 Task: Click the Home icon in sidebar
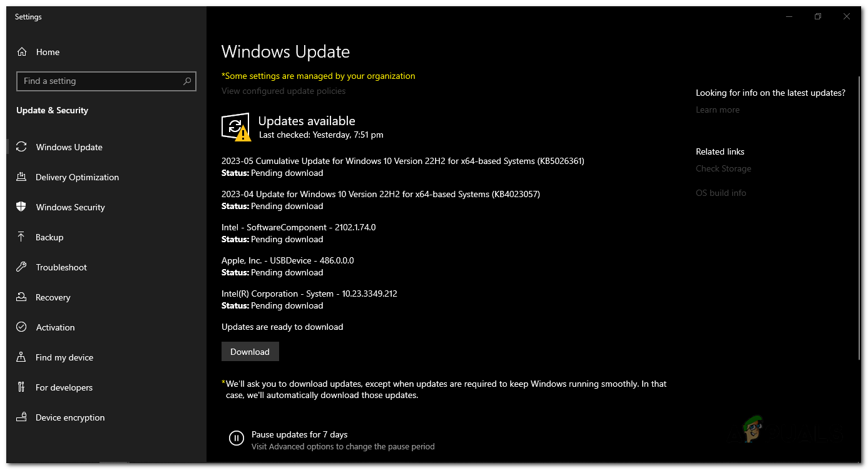click(x=22, y=52)
